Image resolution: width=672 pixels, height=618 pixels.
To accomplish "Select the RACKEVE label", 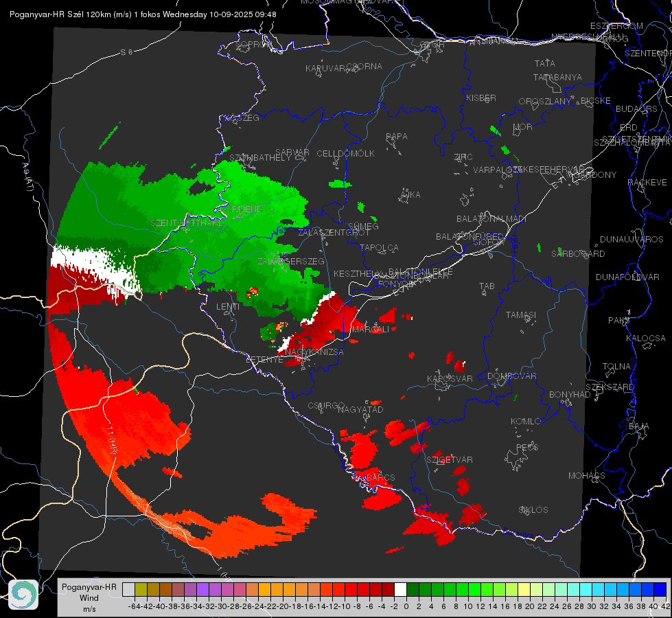I will (x=647, y=183).
